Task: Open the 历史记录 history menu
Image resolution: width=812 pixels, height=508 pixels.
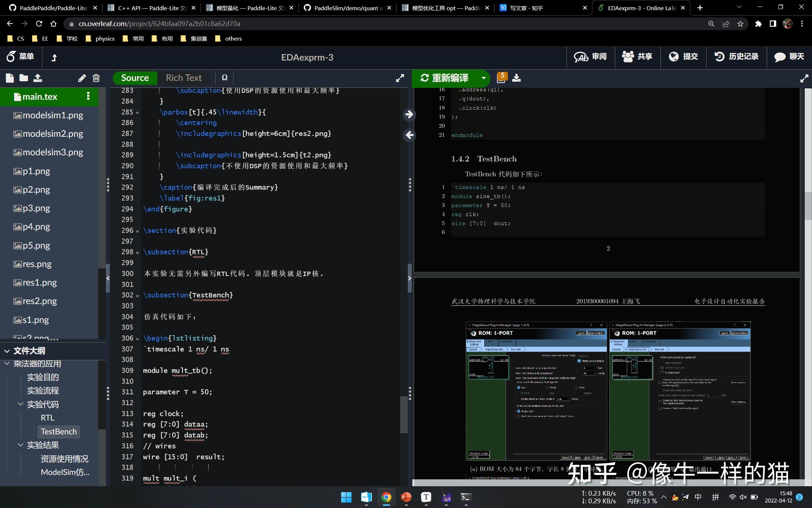Action: [x=736, y=57]
